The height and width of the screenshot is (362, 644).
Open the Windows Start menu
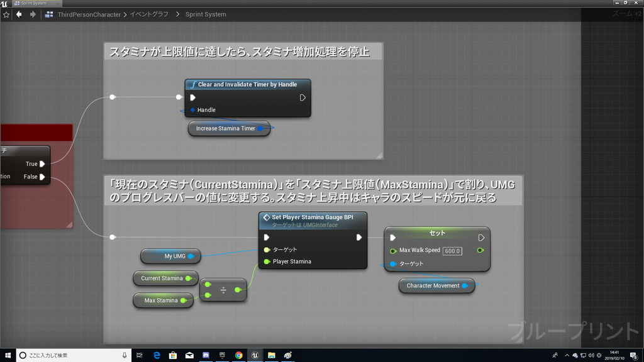tap(8, 356)
